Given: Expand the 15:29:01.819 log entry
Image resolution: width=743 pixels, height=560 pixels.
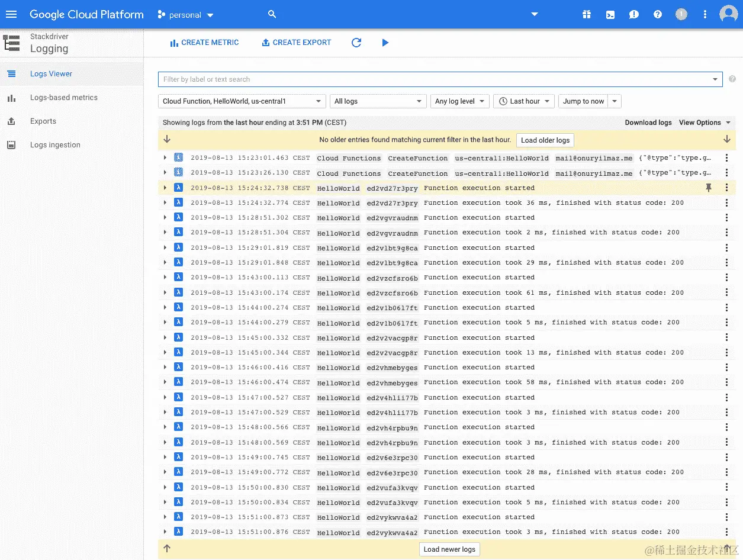Looking at the screenshot, I should pos(165,247).
